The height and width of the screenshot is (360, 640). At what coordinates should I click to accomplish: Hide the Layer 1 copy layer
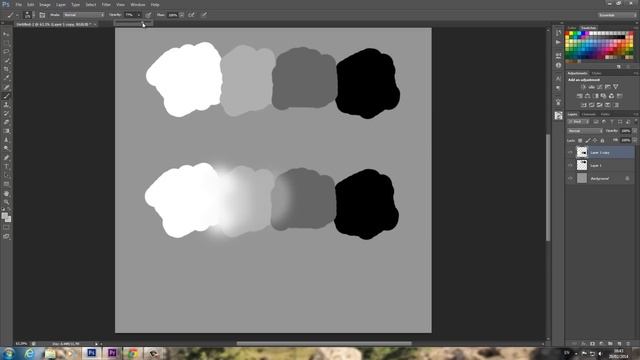(x=570, y=152)
